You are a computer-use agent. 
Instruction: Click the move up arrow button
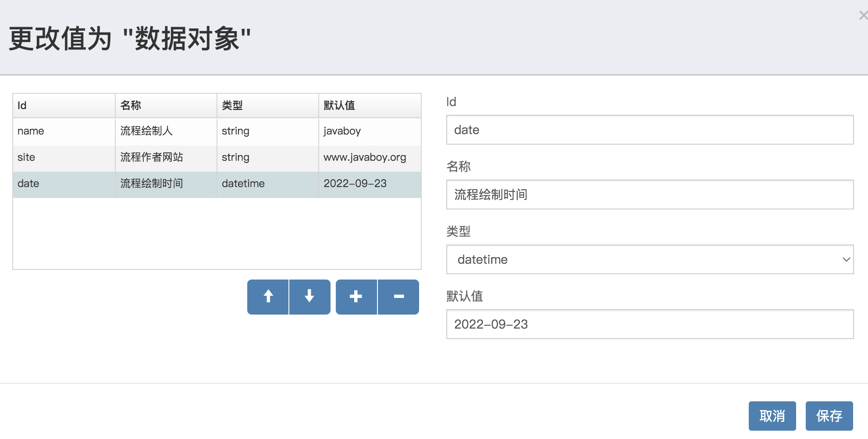[268, 297]
